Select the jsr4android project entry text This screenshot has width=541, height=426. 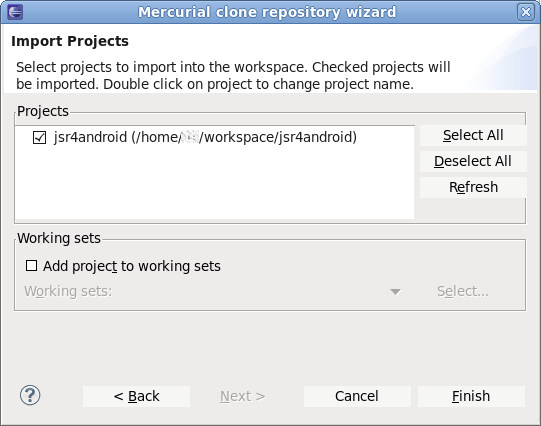click(205, 137)
